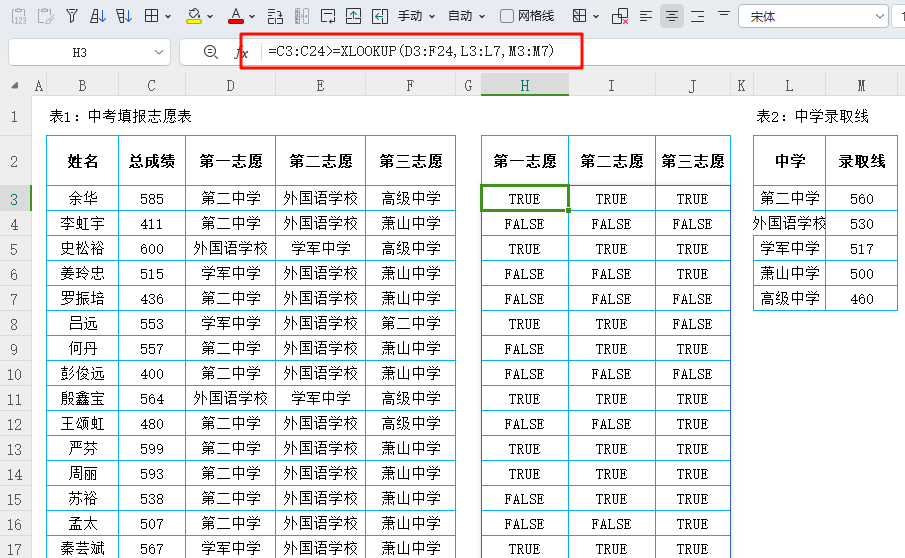Apply the yellow fill color bucket
The image size is (905, 558).
(194, 16)
